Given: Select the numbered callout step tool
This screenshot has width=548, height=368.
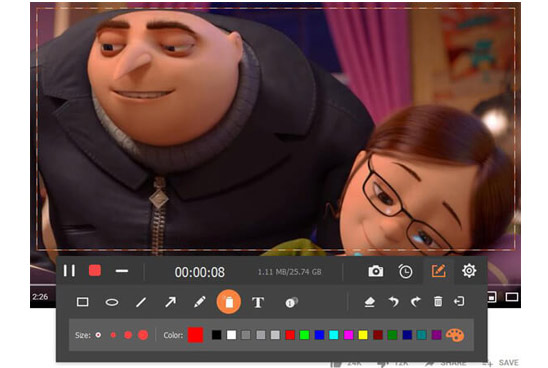Looking at the screenshot, I should click(x=291, y=302).
